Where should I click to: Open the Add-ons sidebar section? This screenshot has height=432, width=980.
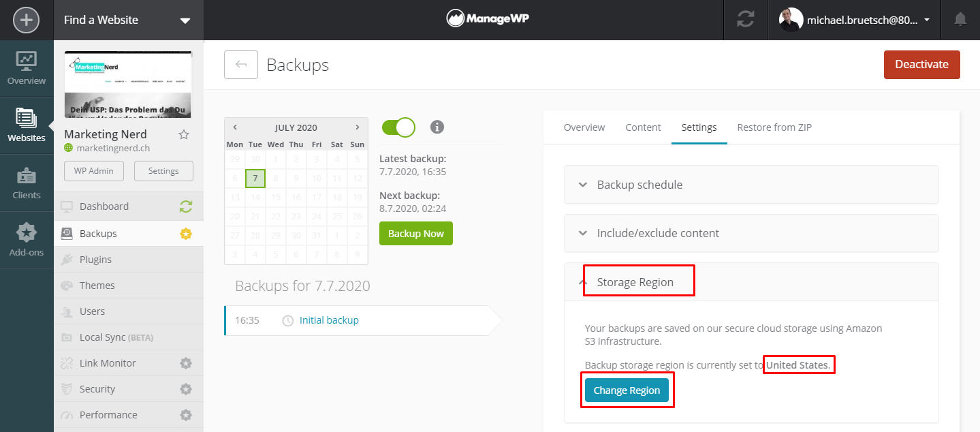point(27,241)
